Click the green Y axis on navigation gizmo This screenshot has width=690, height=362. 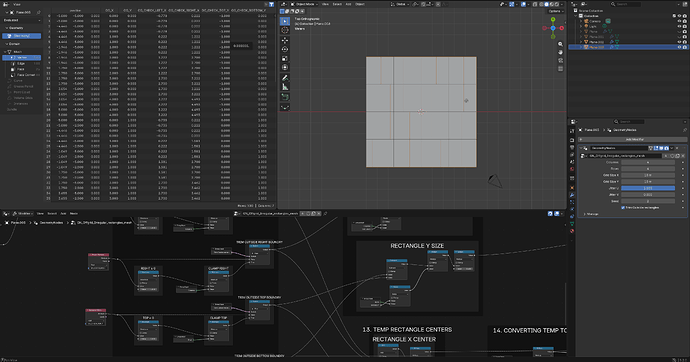(x=553, y=19)
